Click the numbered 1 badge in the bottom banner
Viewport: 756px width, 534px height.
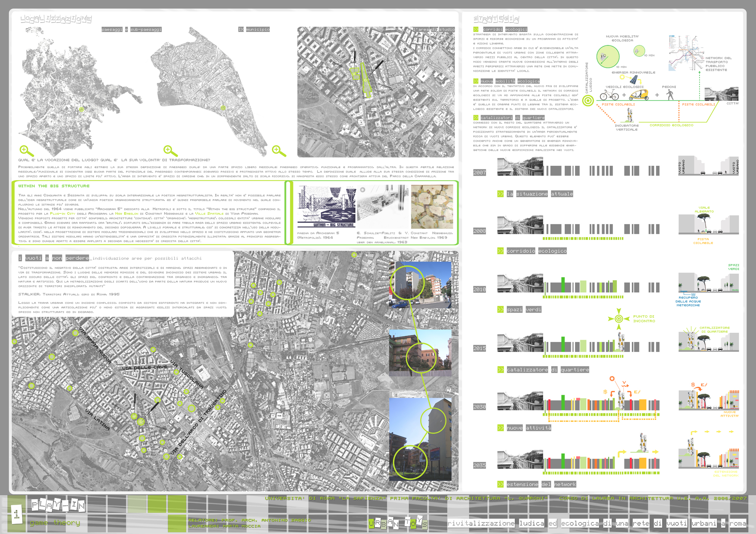tap(16, 515)
